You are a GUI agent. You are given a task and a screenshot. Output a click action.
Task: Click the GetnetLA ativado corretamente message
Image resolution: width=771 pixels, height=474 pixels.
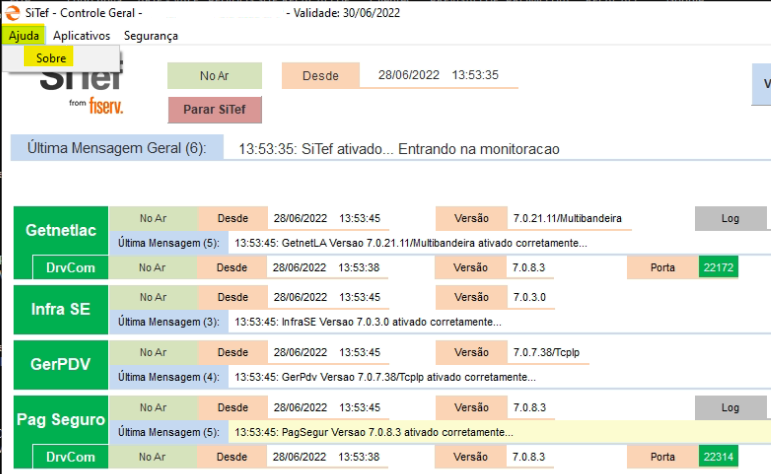pos(411,243)
